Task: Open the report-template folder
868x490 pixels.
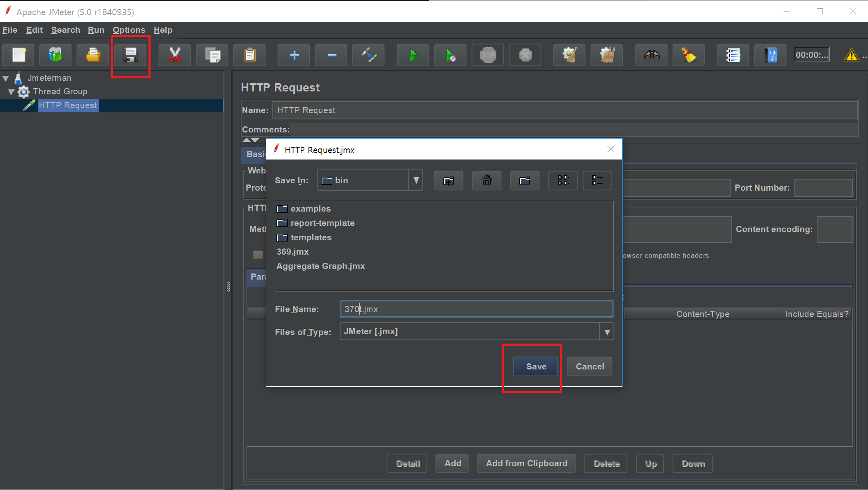Action: coord(315,223)
